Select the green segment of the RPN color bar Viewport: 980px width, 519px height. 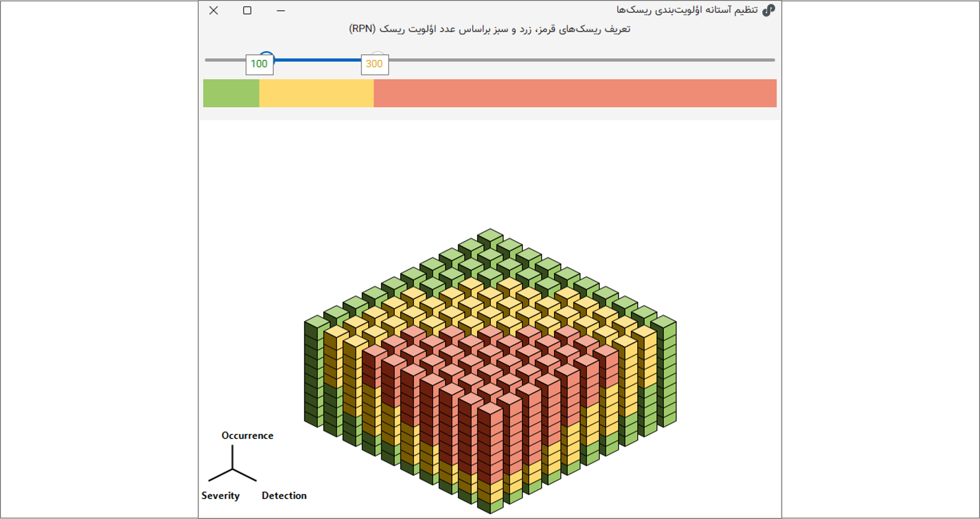coord(231,93)
